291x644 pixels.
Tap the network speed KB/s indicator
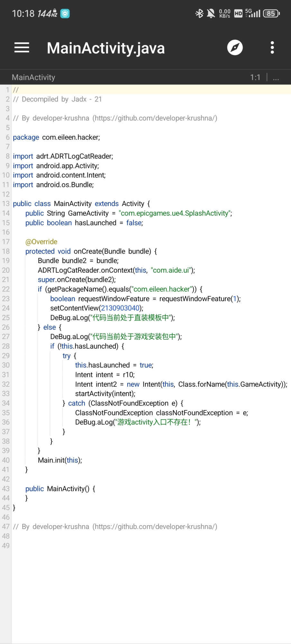click(225, 14)
